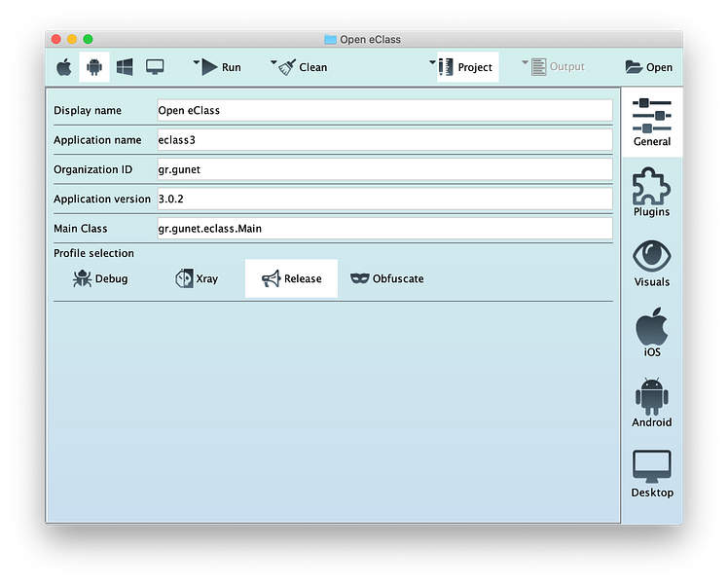
Task: Open the Android sidebar tab
Action: (652, 403)
